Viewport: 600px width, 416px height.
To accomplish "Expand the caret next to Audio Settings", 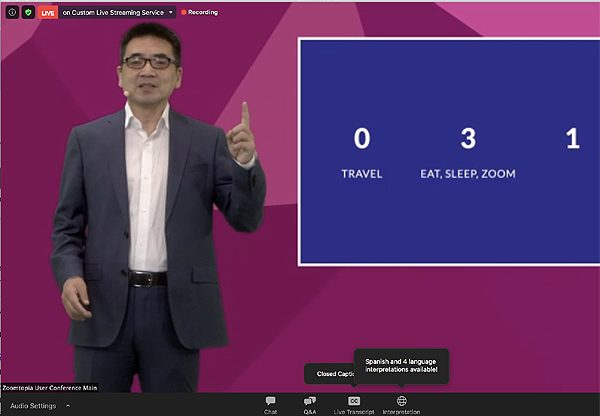I will [x=68, y=406].
